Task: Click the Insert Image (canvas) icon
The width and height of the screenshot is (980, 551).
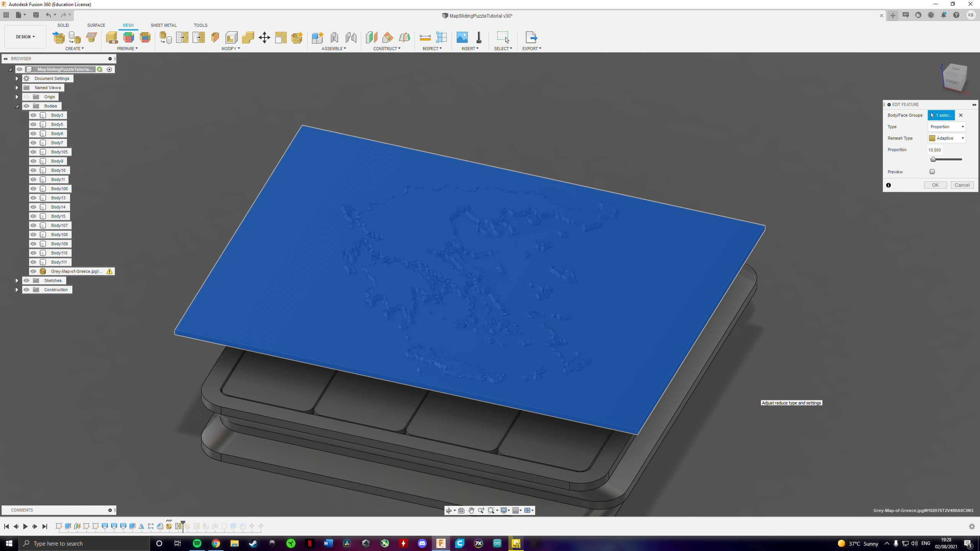Action: pos(462,37)
